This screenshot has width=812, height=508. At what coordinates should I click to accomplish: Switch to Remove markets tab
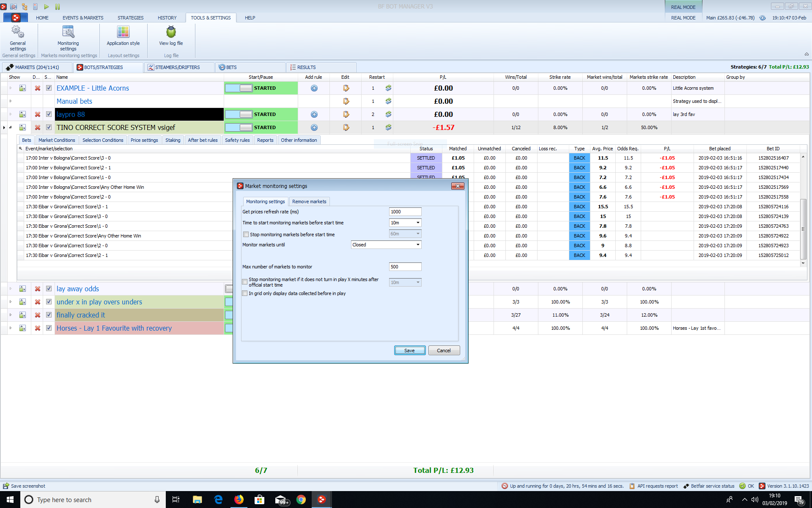point(309,202)
